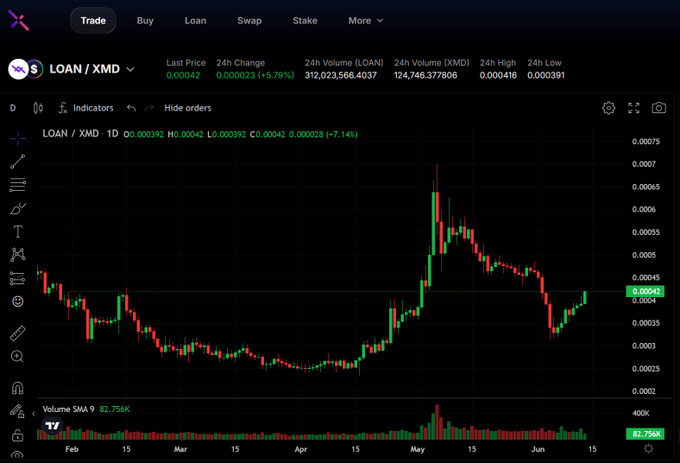680x463 pixels.
Task: Click the 0.0007 price axis label
Action: click(x=644, y=164)
